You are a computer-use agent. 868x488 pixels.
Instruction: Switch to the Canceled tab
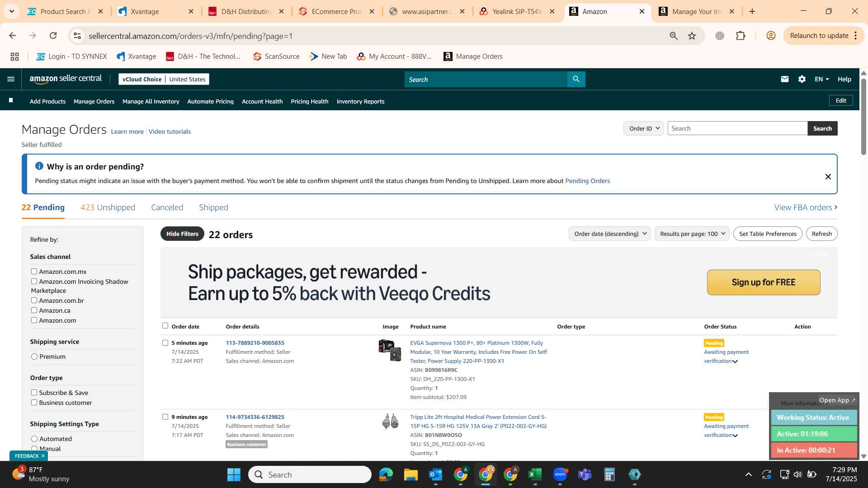pos(167,207)
